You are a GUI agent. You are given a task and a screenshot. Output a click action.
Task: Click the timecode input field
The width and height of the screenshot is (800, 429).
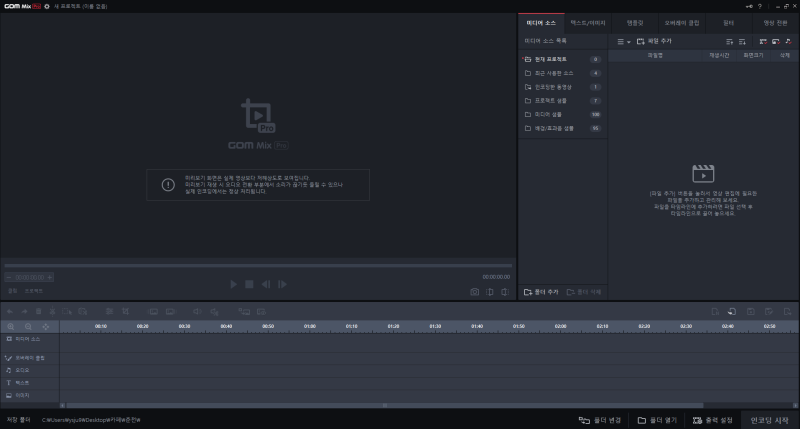tap(30, 277)
